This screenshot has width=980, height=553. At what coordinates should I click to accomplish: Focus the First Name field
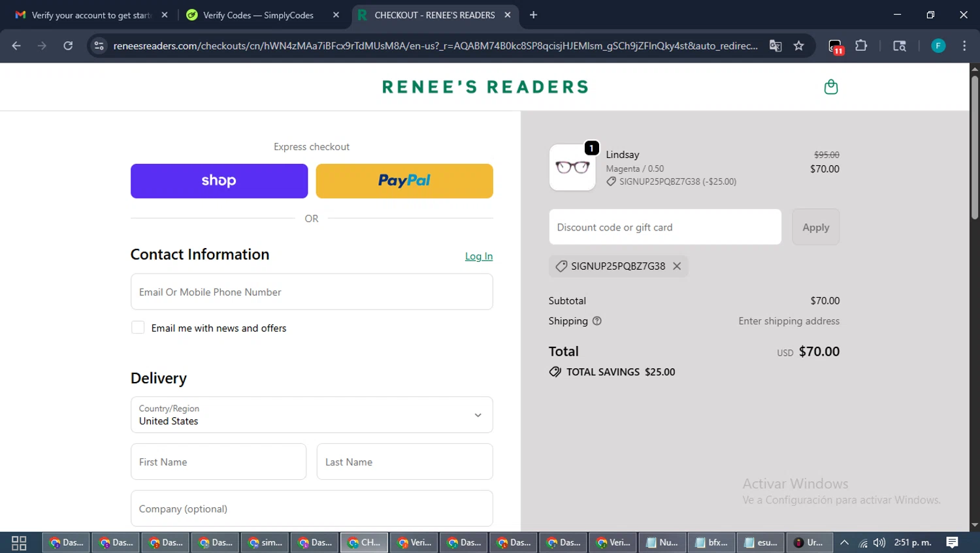[218, 462]
